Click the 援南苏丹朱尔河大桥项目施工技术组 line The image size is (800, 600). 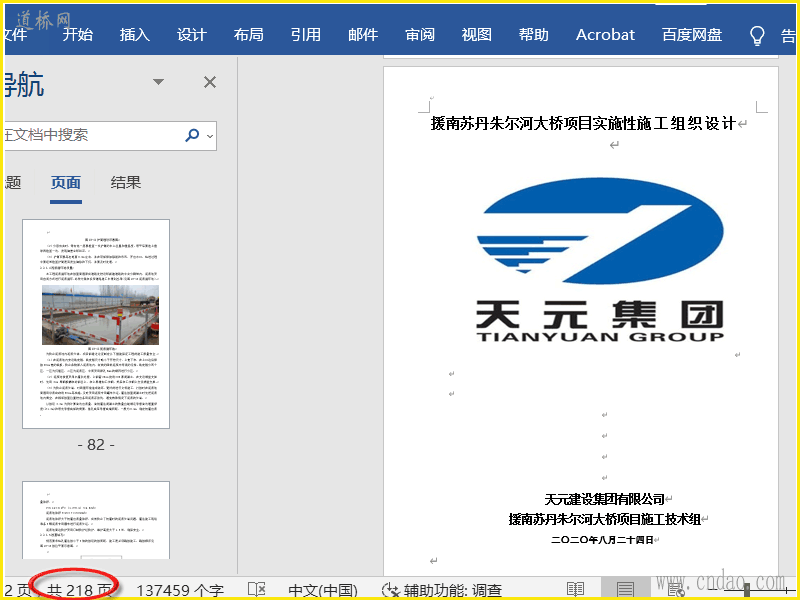605,519
